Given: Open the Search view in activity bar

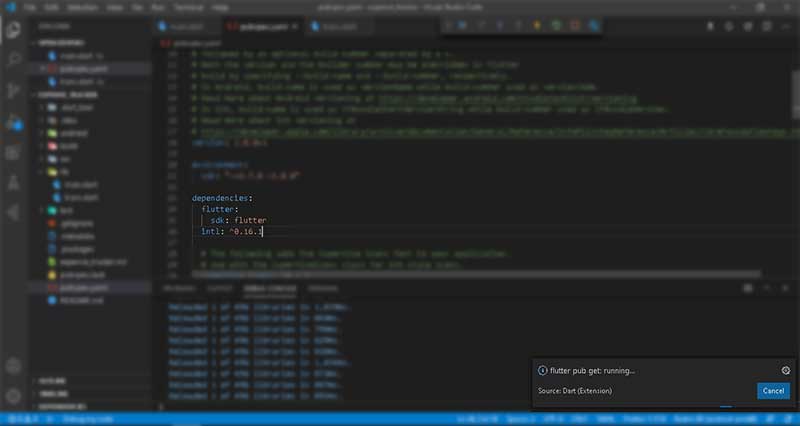Looking at the screenshot, I should point(13,59).
